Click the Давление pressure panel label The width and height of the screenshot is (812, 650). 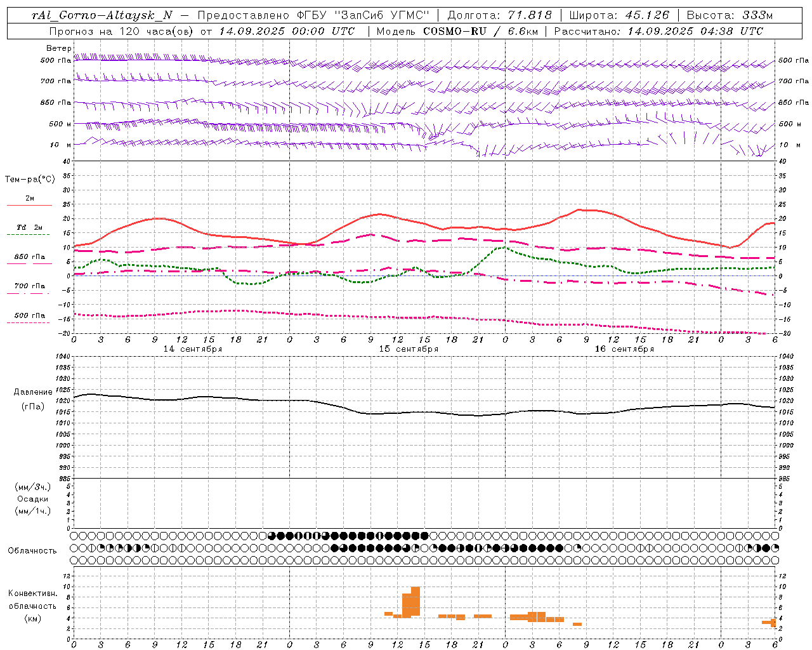pos(33,392)
